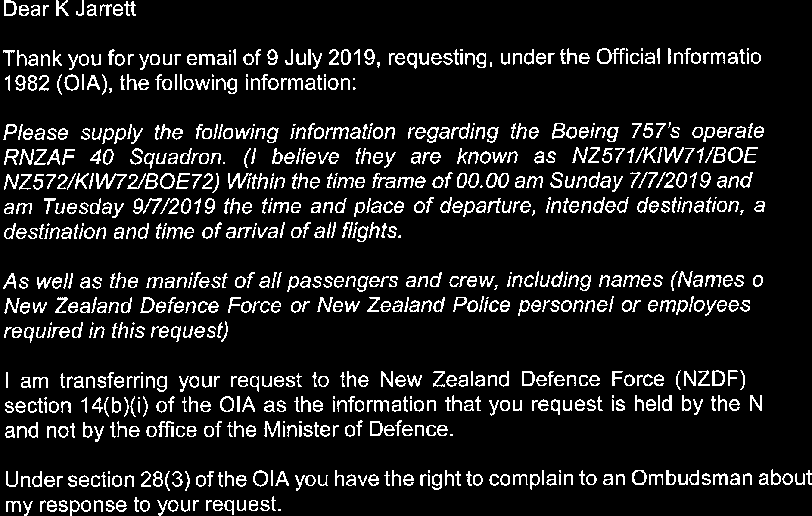Click the phrase 'required in this request)'
This screenshot has width=812, height=516.
click(x=115, y=331)
